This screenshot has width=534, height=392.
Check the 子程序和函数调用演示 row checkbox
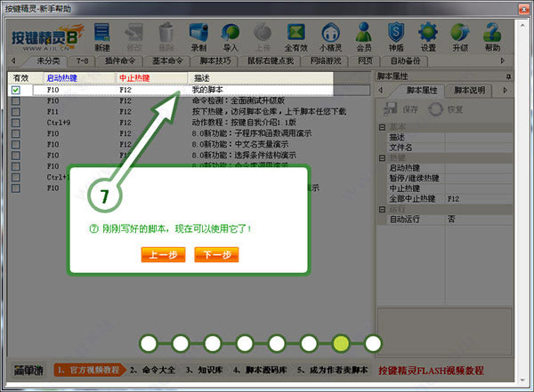click(16, 133)
